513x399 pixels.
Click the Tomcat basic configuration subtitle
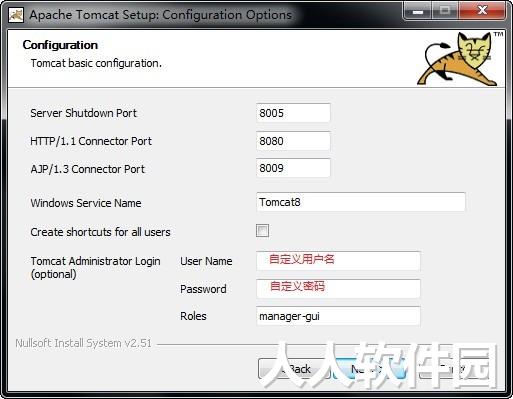click(96, 63)
